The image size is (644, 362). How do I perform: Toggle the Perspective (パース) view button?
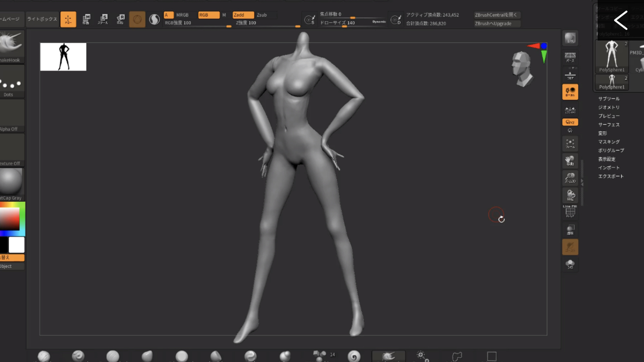pos(570,57)
